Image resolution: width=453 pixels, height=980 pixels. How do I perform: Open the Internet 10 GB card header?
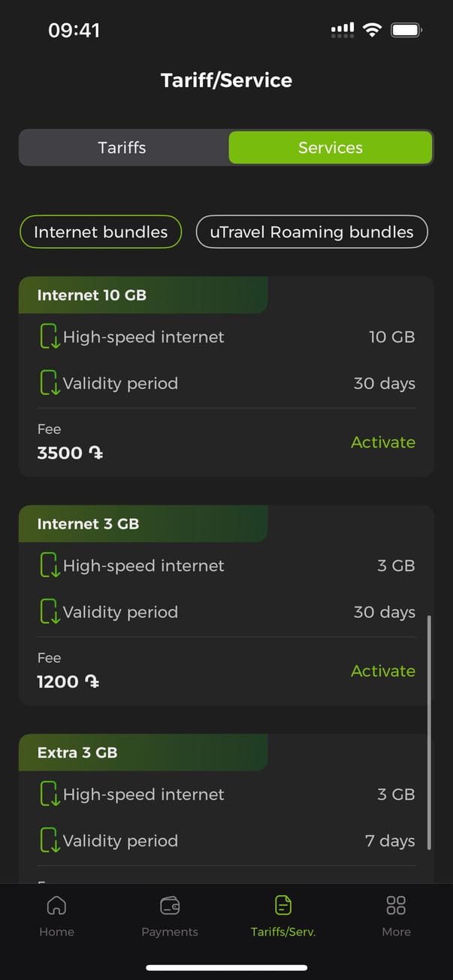[143, 295]
